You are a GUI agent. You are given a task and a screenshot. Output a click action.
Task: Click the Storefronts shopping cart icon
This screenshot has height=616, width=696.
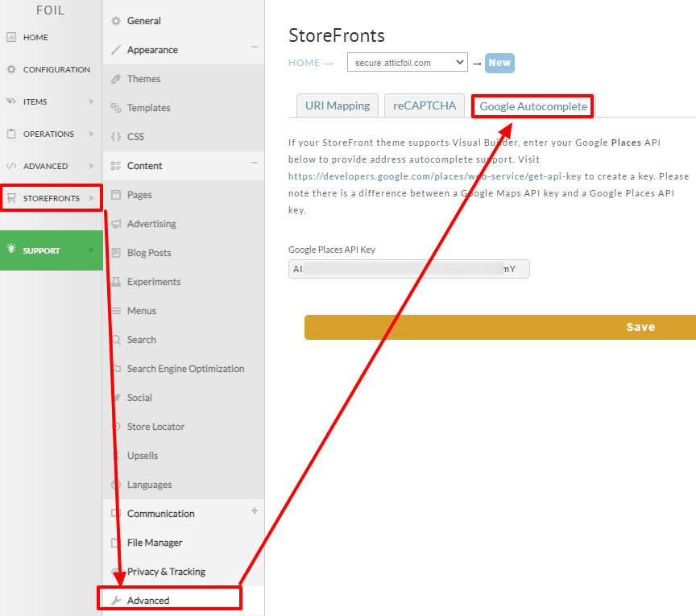click(x=11, y=198)
